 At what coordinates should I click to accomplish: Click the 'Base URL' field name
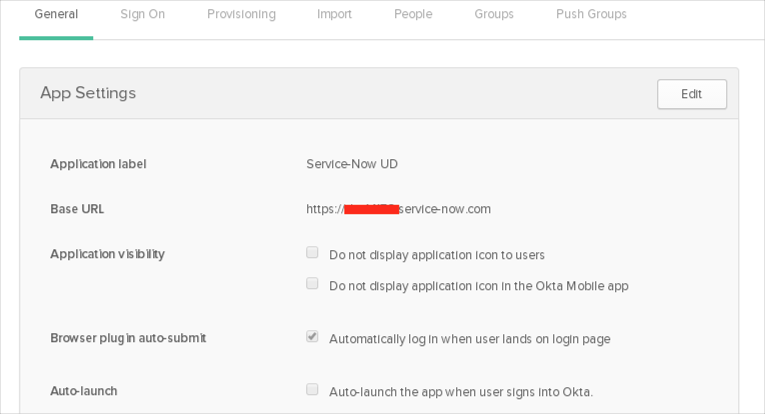[x=77, y=209]
